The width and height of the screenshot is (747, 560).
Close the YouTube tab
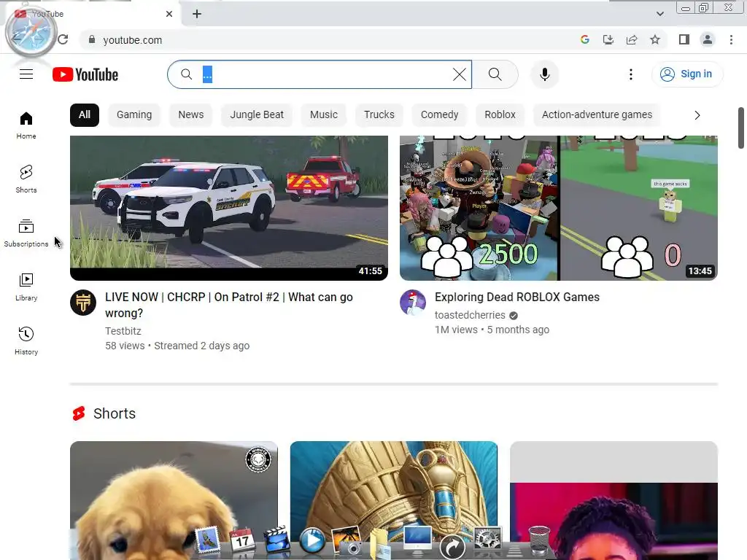(169, 14)
